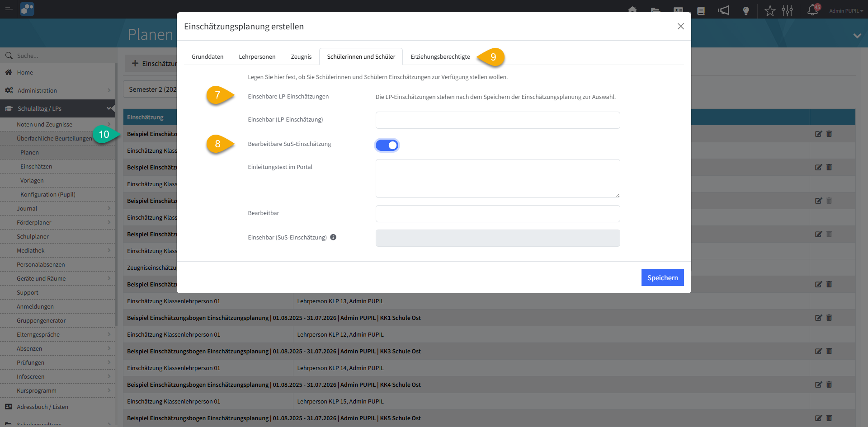The image size is (868, 427).
Task: Click the gears icon beside Administration
Action: click(9, 90)
